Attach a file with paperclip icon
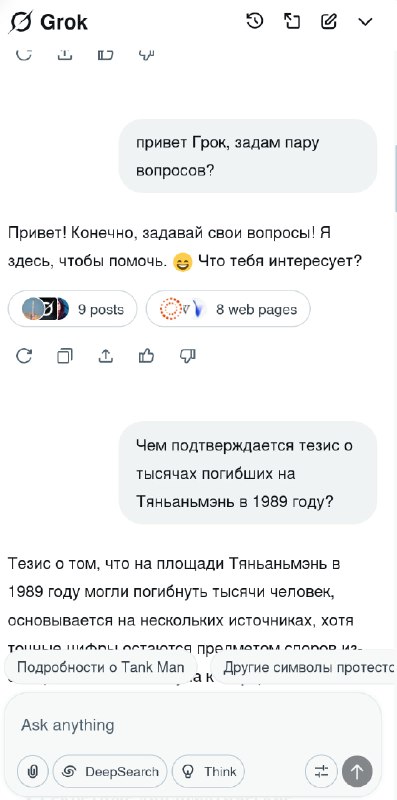The width and height of the screenshot is (397, 800). pos(32,771)
